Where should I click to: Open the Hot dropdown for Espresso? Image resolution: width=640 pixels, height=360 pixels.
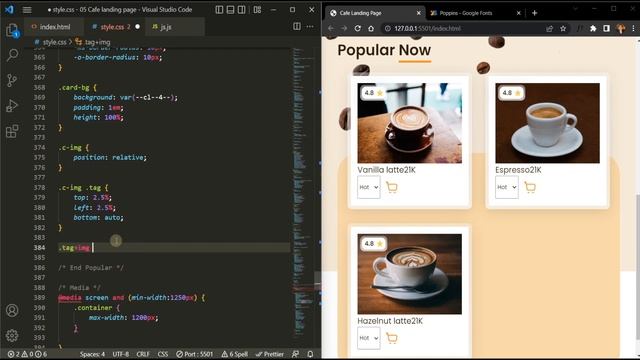(507, 187)
